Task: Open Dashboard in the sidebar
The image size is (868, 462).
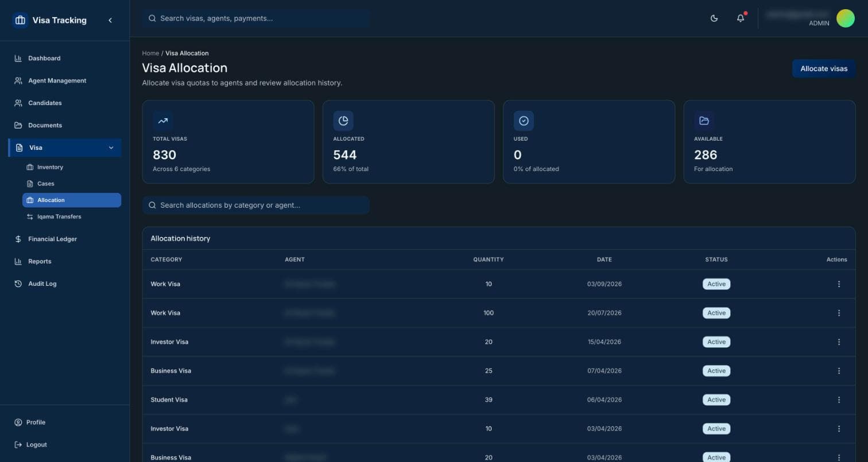Action: coord(64,59)
